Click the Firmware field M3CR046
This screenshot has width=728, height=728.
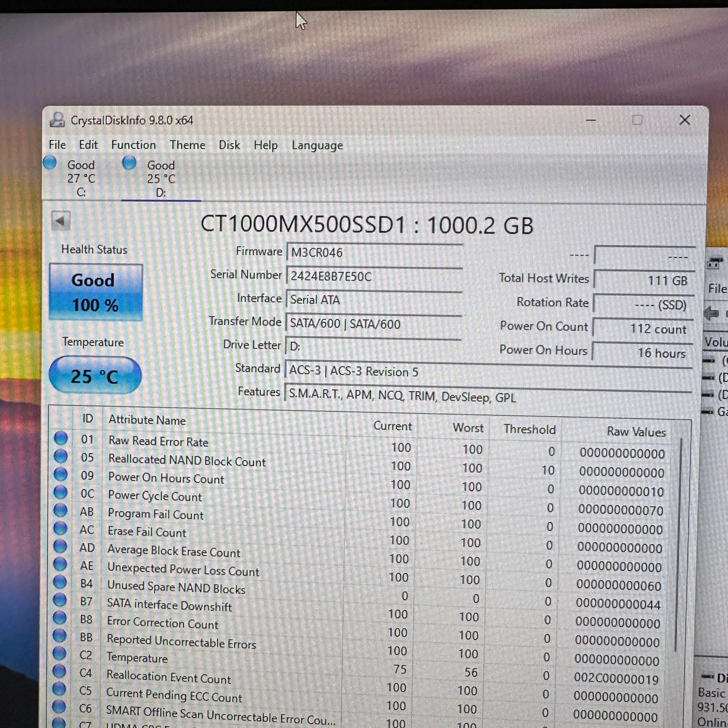click(375, 252)
